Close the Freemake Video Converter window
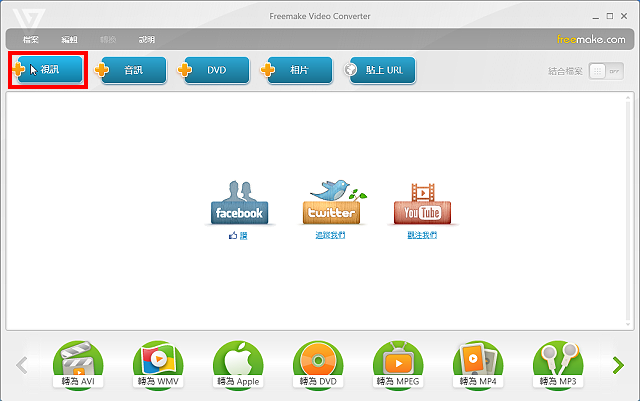 [x=624, y=16]
